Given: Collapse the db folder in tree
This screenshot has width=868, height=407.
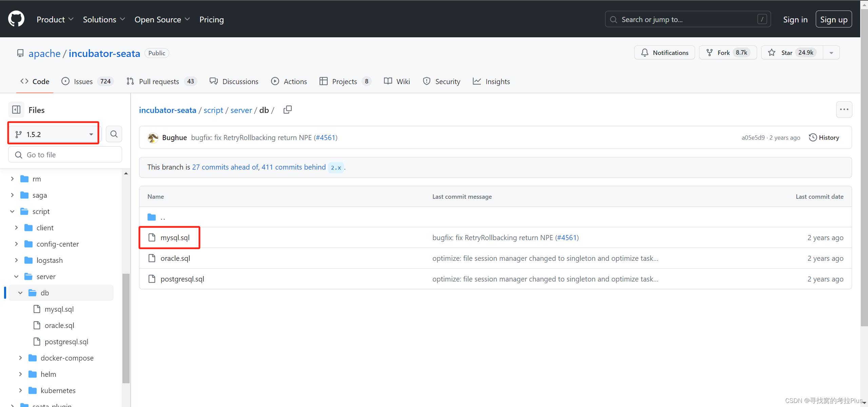Looking at the screenshot, I should [x=21, y=293].
